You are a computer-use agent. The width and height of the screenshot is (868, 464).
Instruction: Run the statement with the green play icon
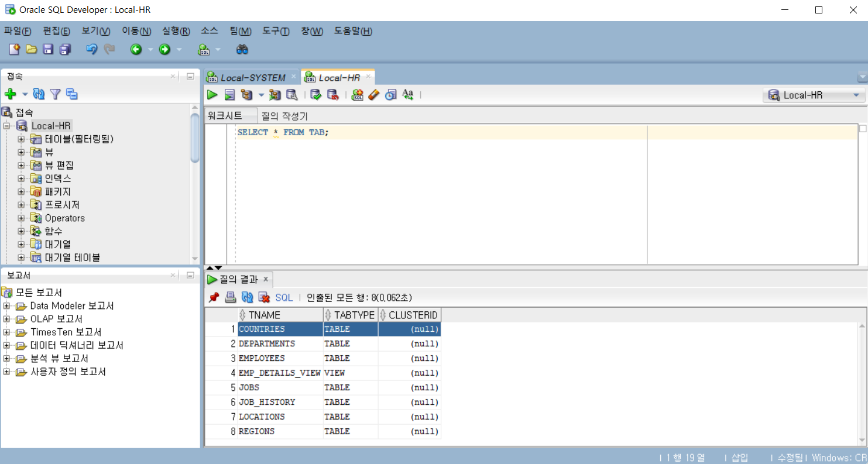point(212,95)
